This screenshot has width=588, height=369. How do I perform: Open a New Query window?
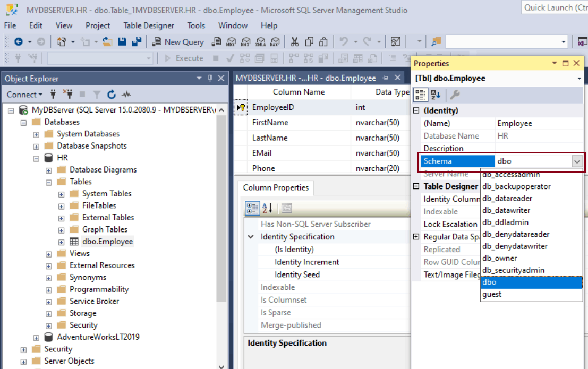(178, 41)
